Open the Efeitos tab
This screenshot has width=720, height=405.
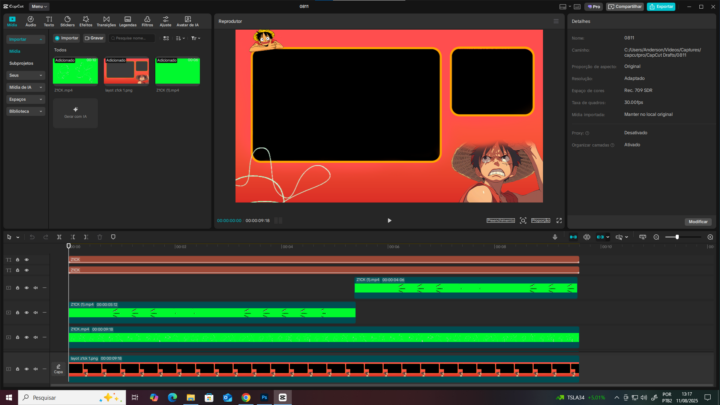click(86, 21)
